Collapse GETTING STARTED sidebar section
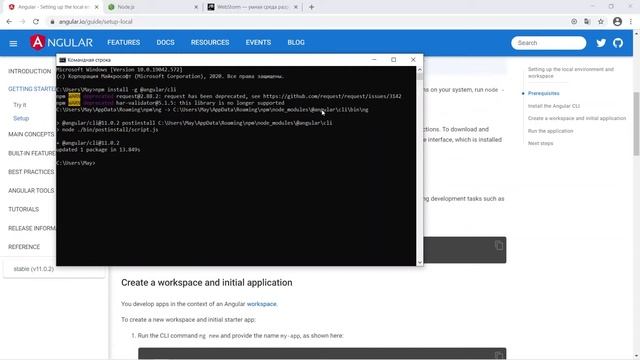This screenshot has width=640, height=360. [32, 89]
